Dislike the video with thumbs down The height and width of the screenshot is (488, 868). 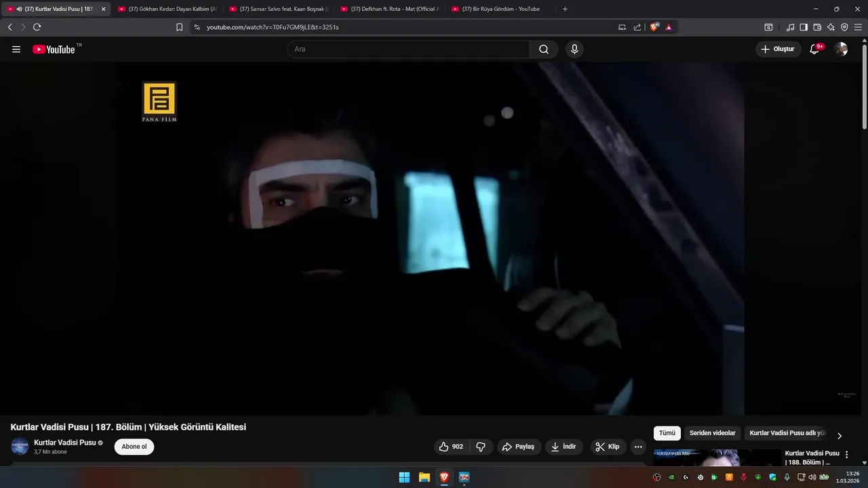click(x=481, y=447)
